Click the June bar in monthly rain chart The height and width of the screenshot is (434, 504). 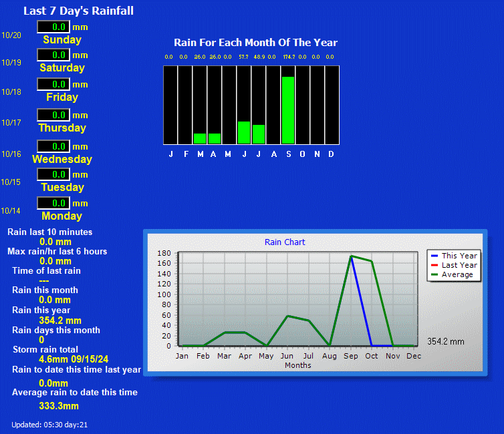[244, 132]
